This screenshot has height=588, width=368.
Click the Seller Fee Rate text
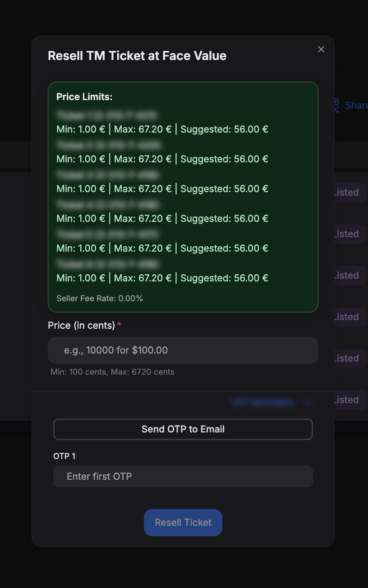(x=100, y=299)
